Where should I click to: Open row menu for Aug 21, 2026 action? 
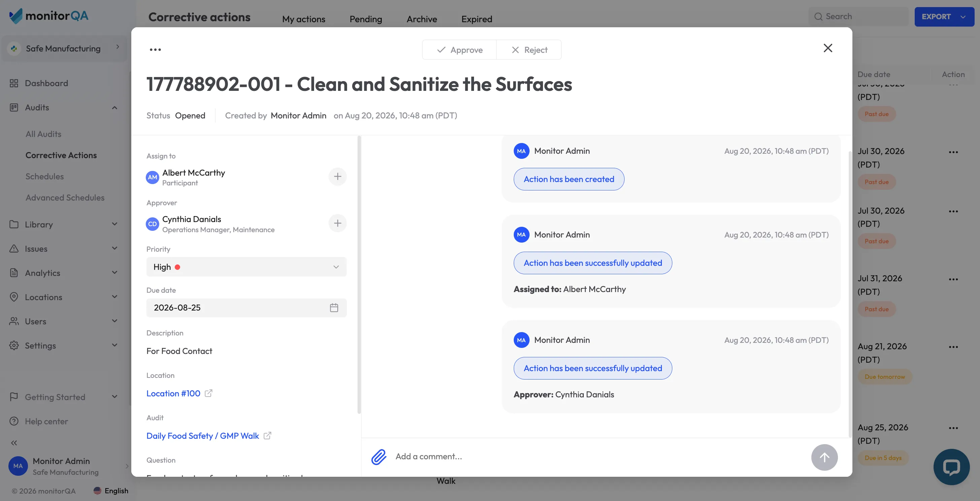[x=953, y=347]
